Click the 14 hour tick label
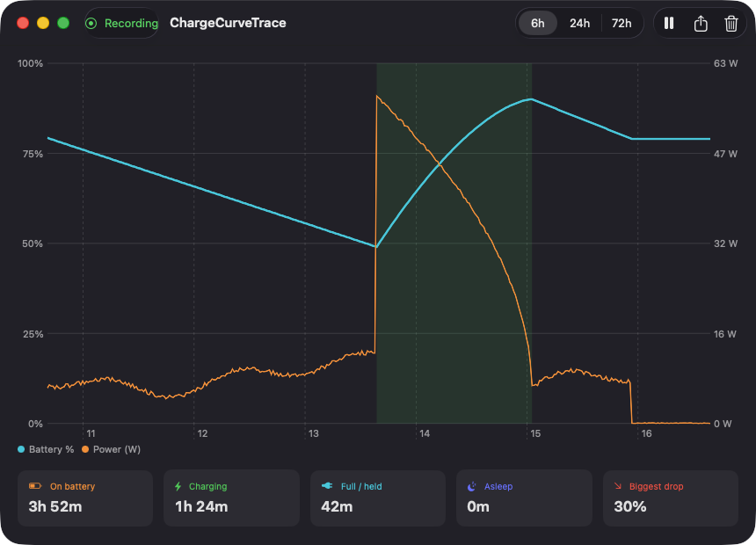This screenshot has width=756, height=545. click(x=425, y=433)
